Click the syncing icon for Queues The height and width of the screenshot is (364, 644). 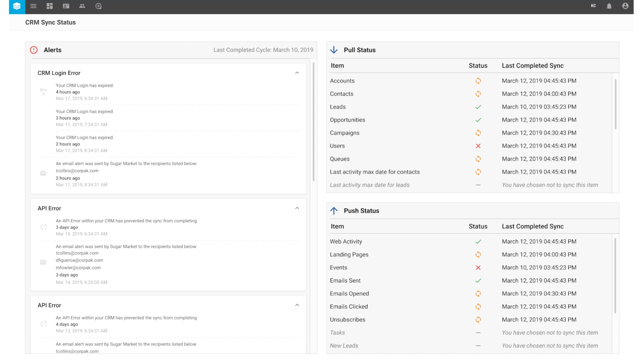(x=478, y=159)
